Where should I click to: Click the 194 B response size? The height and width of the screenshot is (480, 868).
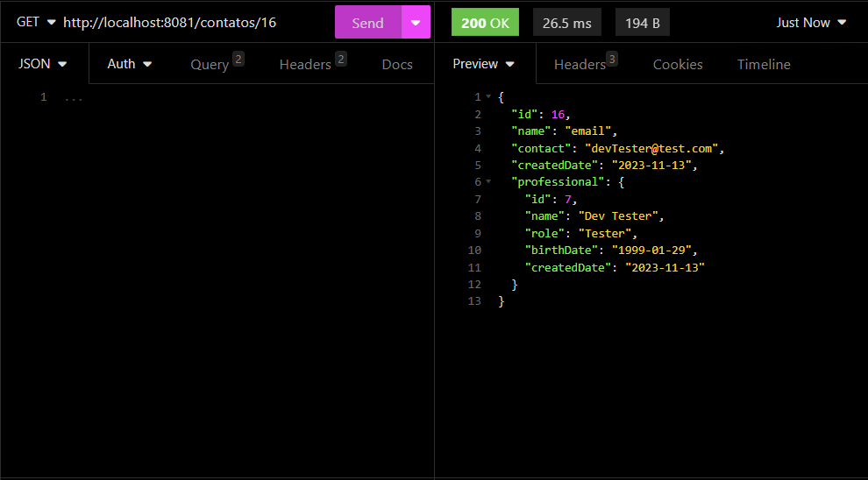tap(642, 23)
